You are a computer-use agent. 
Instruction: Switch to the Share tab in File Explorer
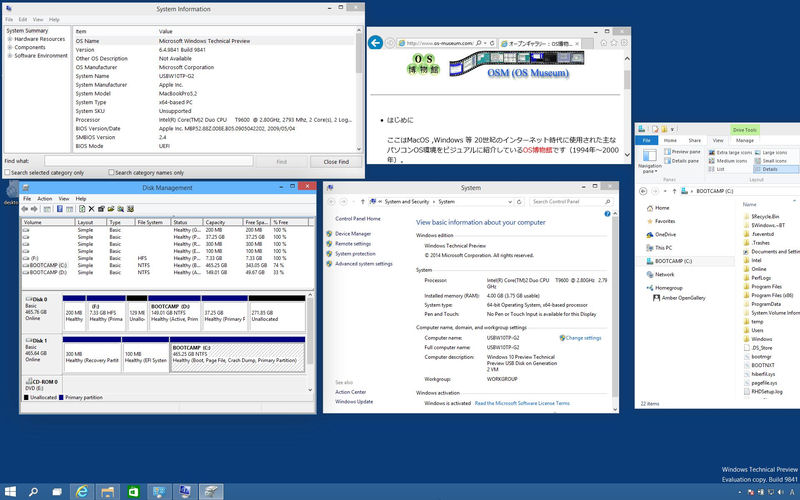point(694,140)
